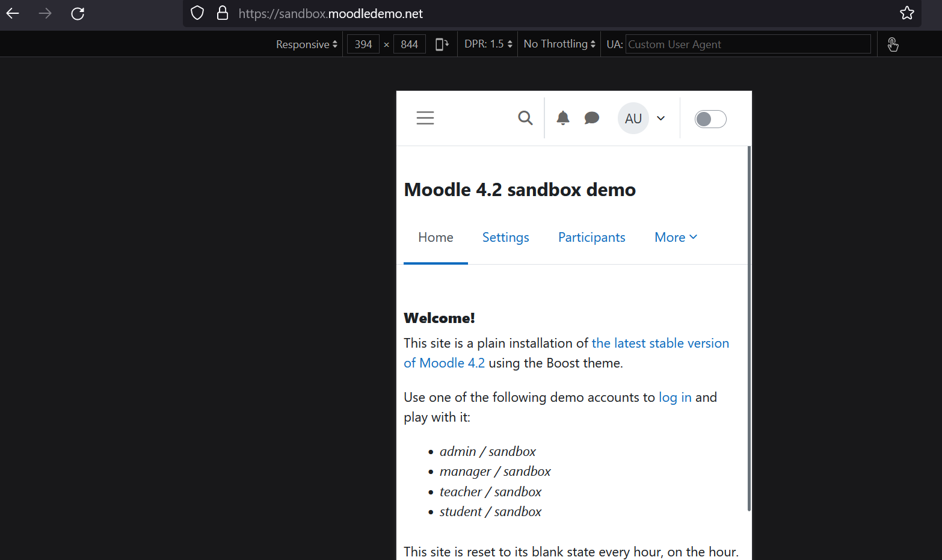Click the Custom User Agent field
The height and width of the screenshot is (560, 942).
point(748,44)
